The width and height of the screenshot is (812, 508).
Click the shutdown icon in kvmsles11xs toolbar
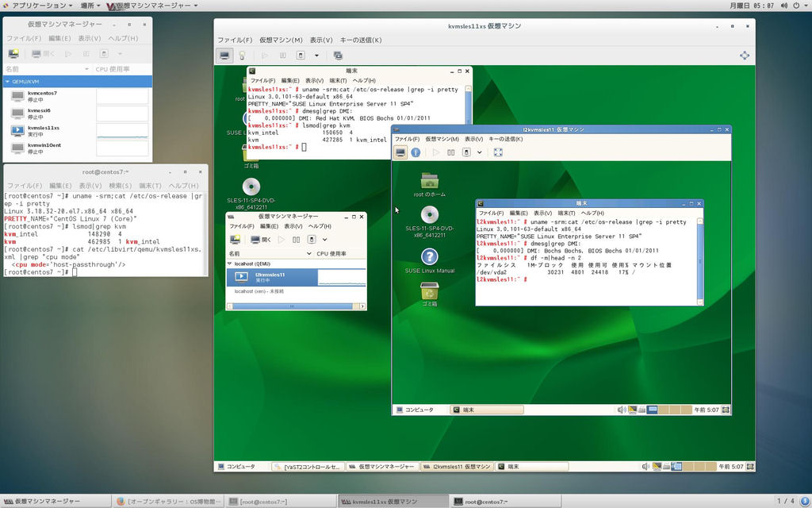(301, 56)
